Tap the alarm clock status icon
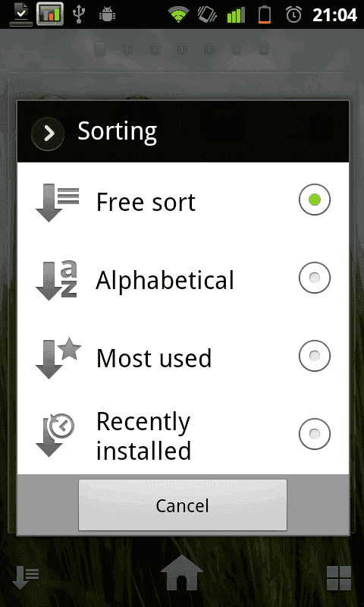The image size is (364, 607). tap(293, 14)
